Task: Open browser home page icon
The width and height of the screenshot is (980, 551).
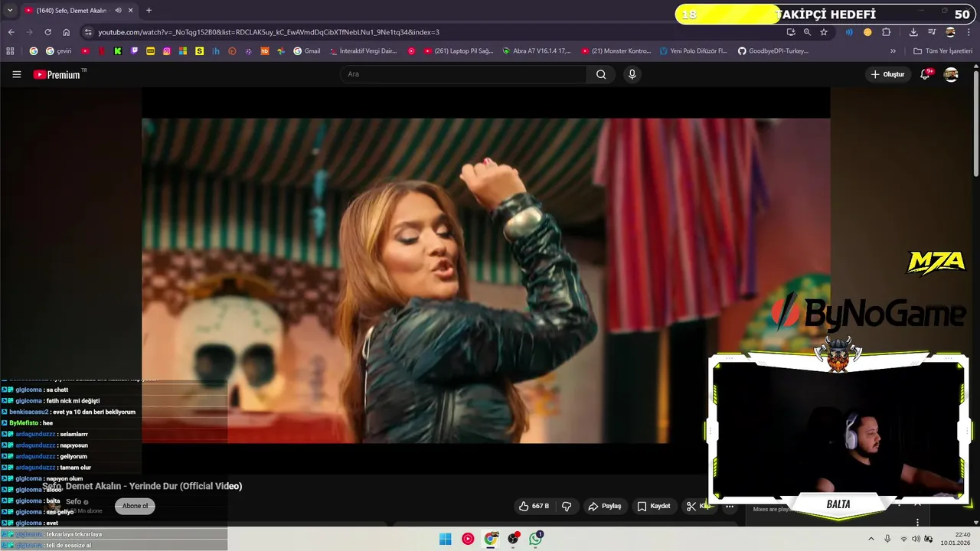Action: pos(66,32)
